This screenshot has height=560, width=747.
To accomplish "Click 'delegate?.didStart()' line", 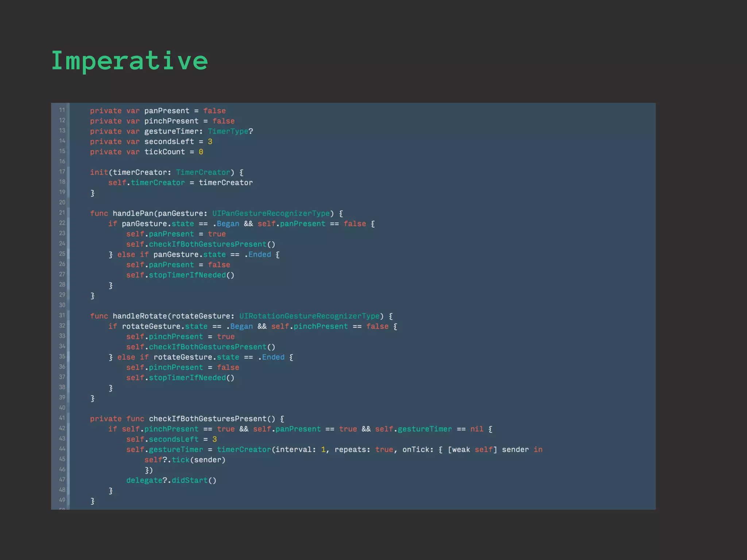I will [x=171, y=481].
